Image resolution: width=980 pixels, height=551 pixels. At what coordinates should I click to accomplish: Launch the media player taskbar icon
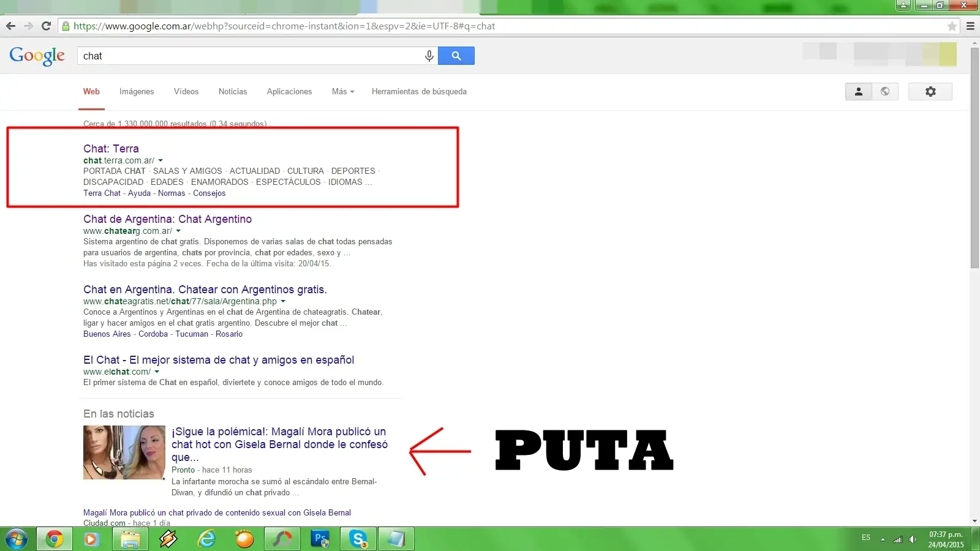92,539
